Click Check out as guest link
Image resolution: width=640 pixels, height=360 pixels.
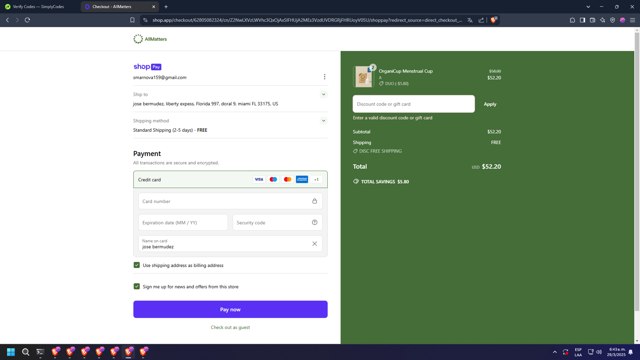pos(230,327)
